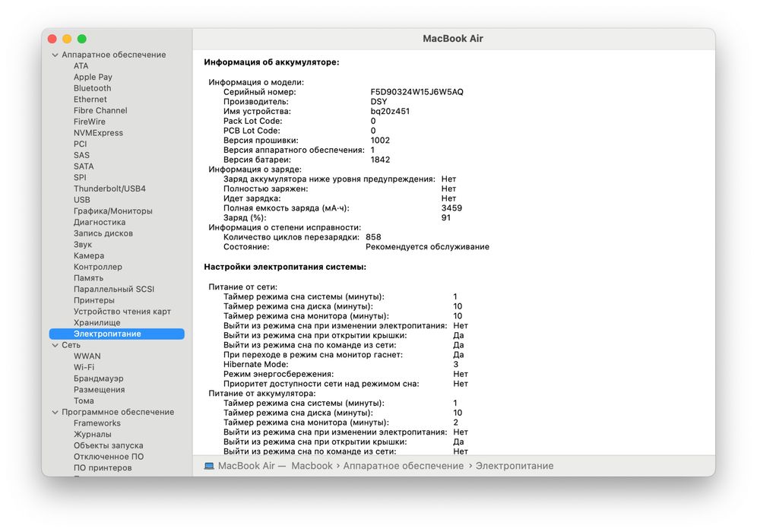Open Брандмауэр network item
Screen dimensions: 757x532
point(99,378)
